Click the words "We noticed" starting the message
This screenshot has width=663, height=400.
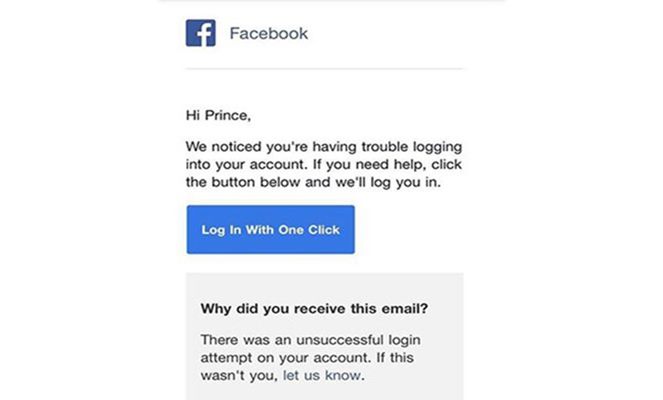tap(222, 144)
